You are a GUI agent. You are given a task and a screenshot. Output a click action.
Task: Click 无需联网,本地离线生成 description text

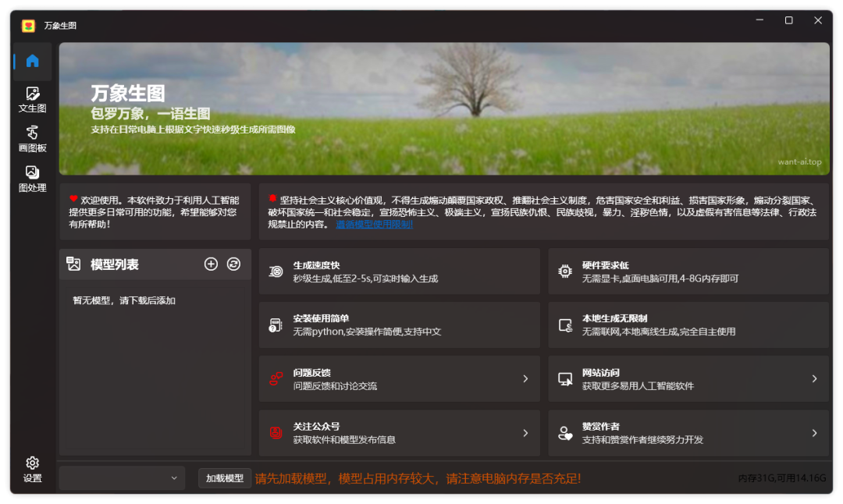point(659,332)
